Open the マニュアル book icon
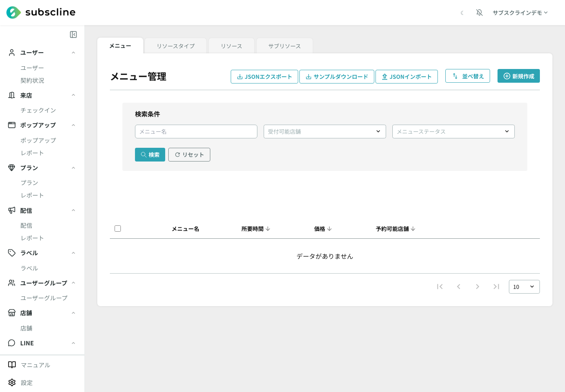Viewport: 565px width, 392px height. point(12,365)
